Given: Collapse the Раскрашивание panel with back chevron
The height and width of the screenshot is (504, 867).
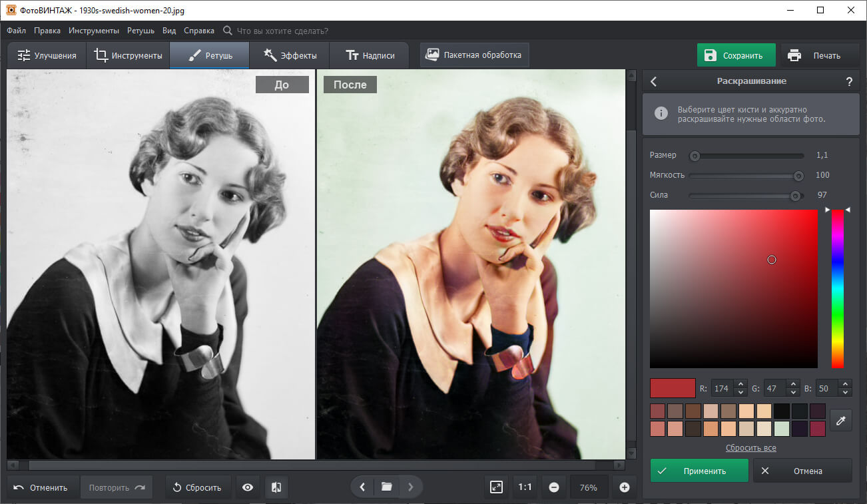Looking at the screenshot, I should (653, 81).
